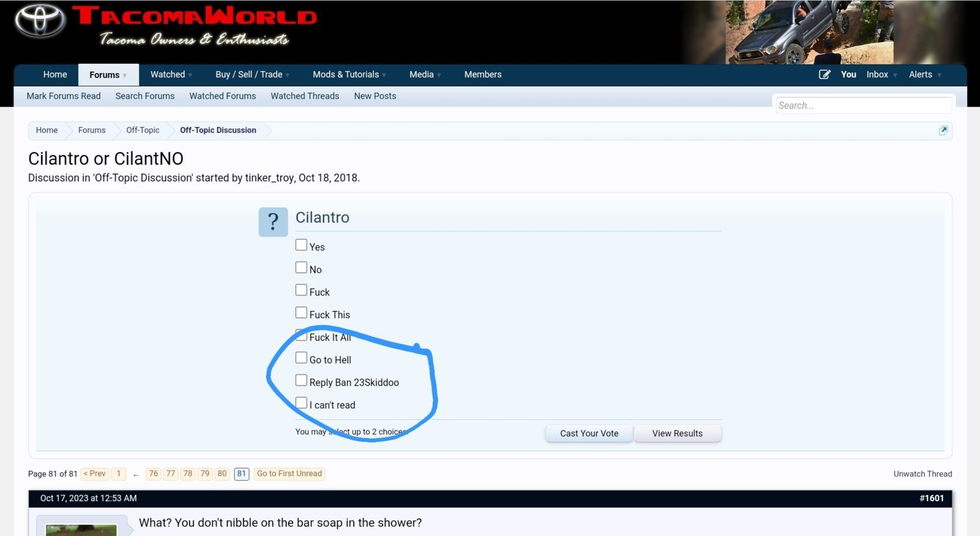Open the new post compose icon
Image resolution: width=980 pixels, height=536 pixels.
tap(825, 74)
